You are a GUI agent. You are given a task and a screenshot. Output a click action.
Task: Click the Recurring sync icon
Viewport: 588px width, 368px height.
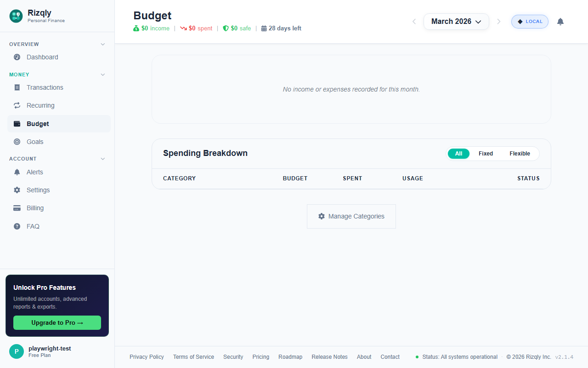[x=17, y=105]
